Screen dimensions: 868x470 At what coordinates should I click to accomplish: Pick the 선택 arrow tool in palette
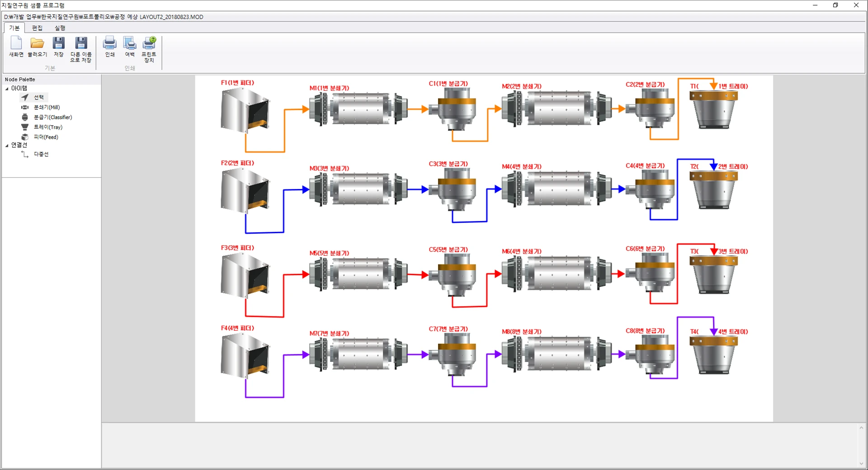(x=34, y=97)
